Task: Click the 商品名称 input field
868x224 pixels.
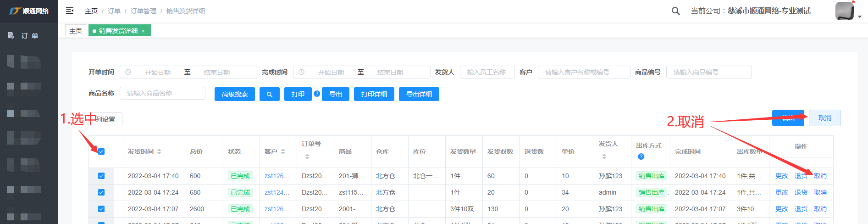Action: 163,93
